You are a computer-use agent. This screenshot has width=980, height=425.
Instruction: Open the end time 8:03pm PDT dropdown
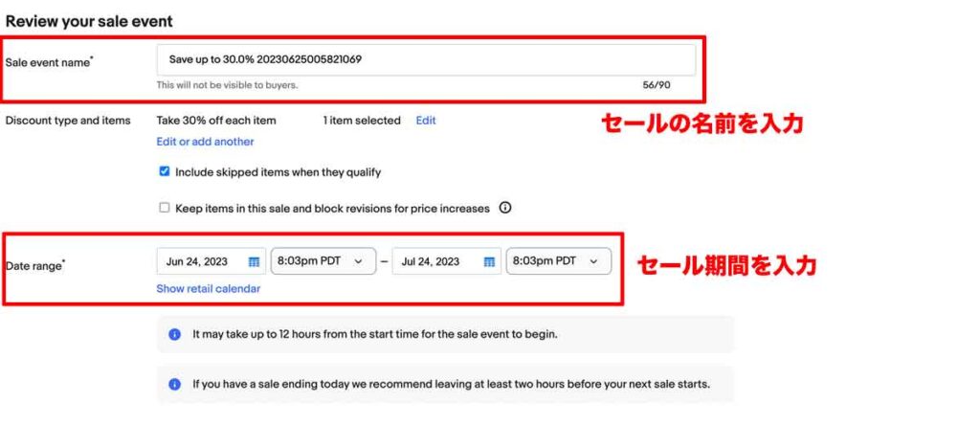pyautogui.click(x=559, y=261)
